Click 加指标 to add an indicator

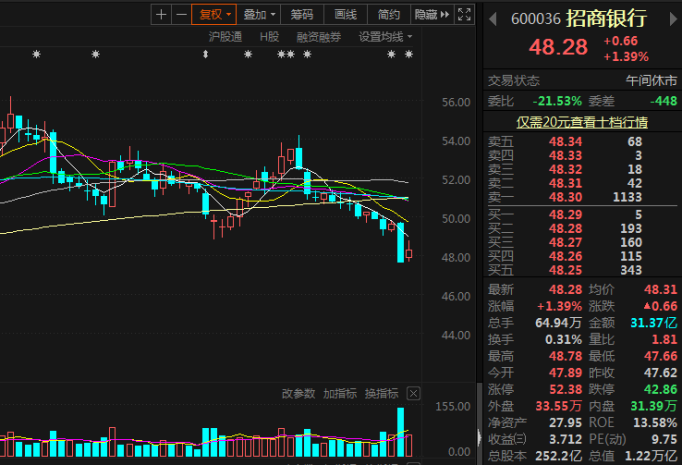point(340,394)
